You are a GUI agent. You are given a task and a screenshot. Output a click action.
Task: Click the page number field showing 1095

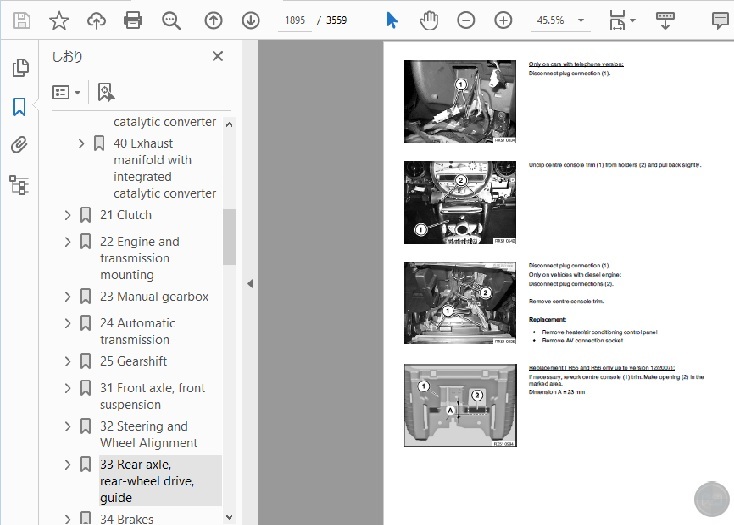(295, 21)
